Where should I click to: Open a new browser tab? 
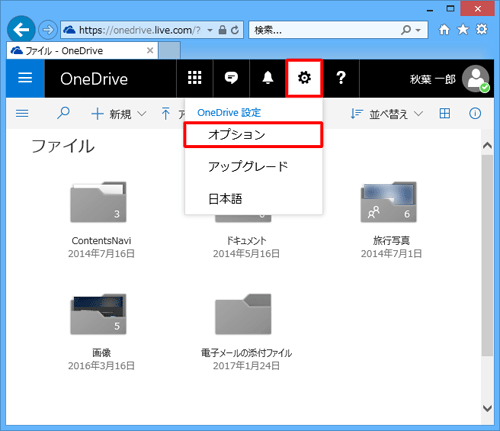tap(169, 50)
